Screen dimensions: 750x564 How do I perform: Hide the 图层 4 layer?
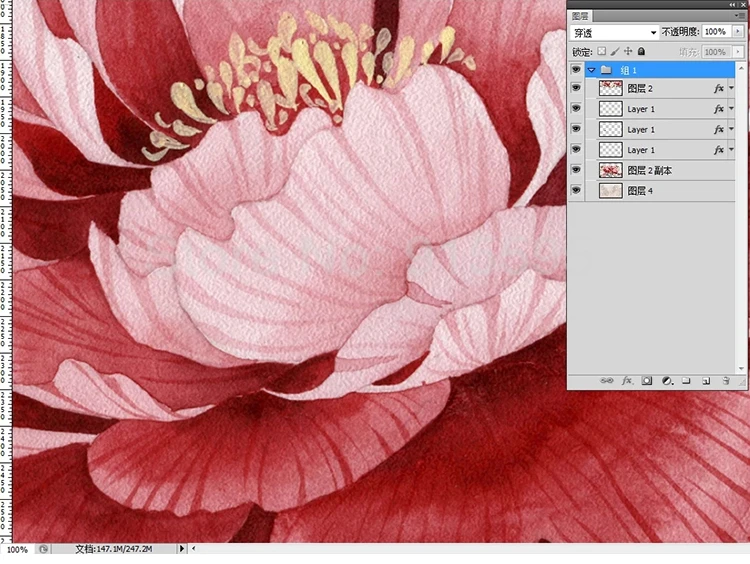576,190
